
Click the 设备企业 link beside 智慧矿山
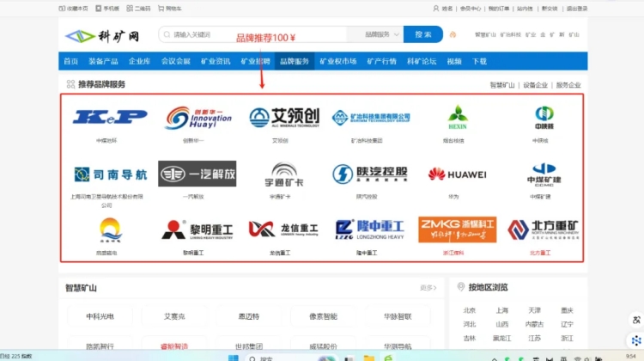click(536, 85)
